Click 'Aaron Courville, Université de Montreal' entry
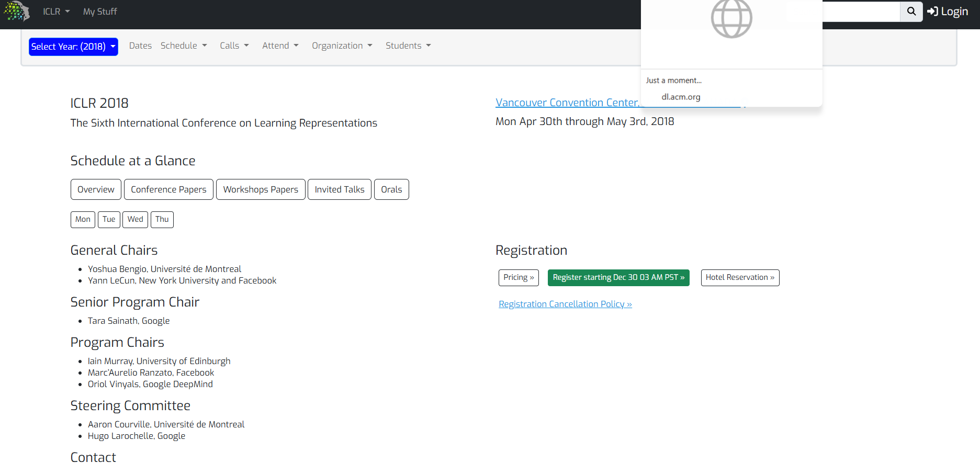980x463 pixels. pyautogui.click(x=166, y=424)
